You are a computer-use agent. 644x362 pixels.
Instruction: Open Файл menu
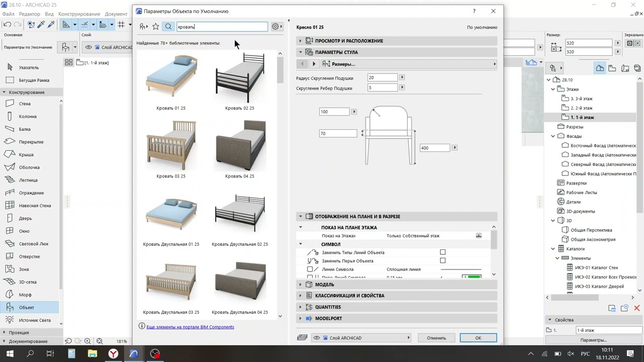8,14
